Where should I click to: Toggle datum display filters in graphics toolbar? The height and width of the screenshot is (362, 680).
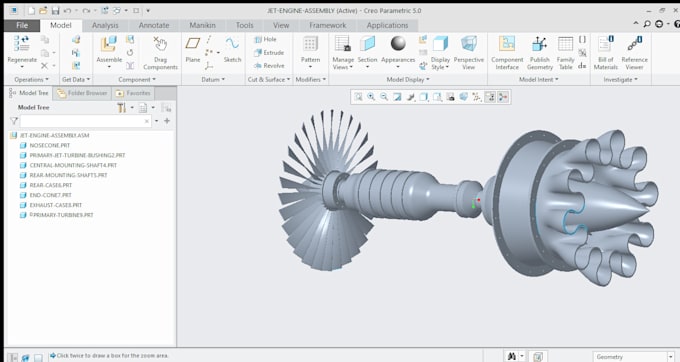(x=477, y=97)
